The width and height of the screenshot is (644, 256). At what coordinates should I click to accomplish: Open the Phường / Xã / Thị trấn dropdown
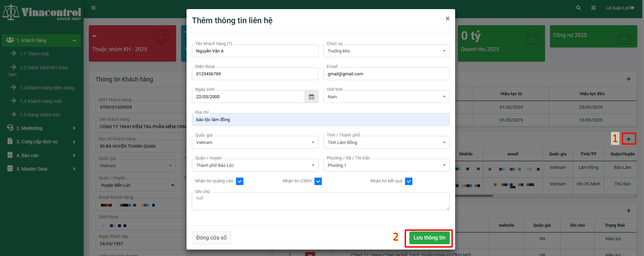(386, 165)
